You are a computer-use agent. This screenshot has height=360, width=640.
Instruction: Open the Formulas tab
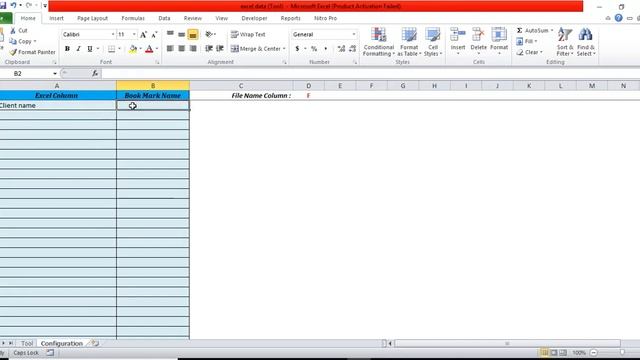(133, 18)
